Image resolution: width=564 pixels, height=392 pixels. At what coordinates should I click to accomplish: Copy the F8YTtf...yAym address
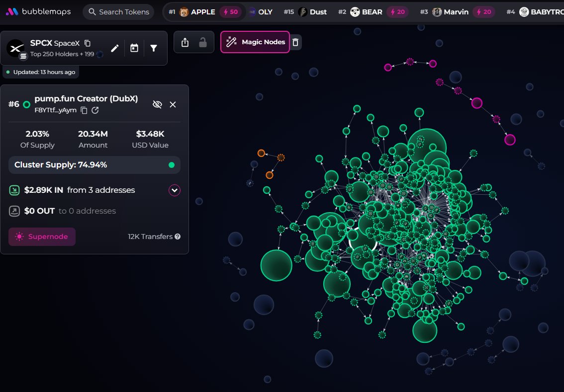pyautogui.click(x=84, y=110)
